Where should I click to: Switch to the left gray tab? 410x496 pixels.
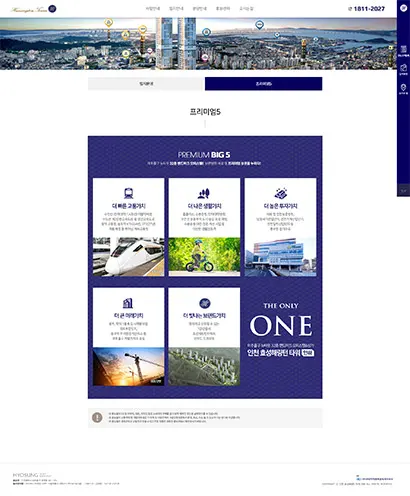146,84
